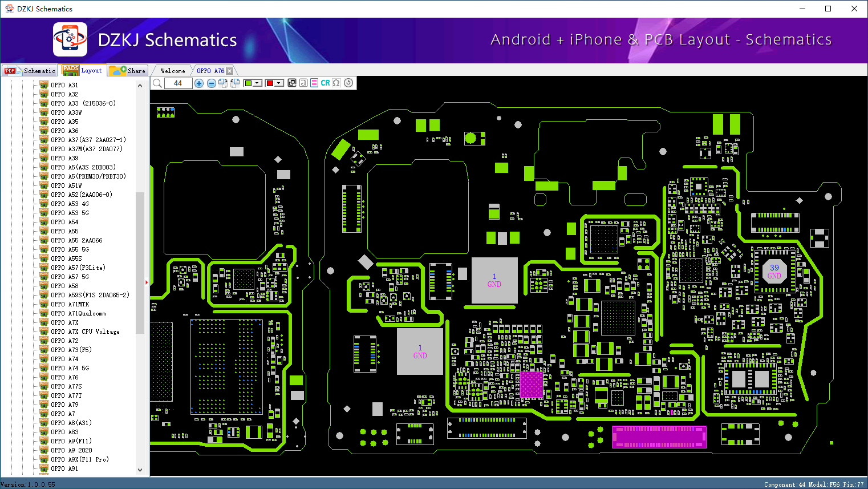868x489 pixels.
Task: Zoom out with the blue minus icon
Action: click(x=211, y=83)
